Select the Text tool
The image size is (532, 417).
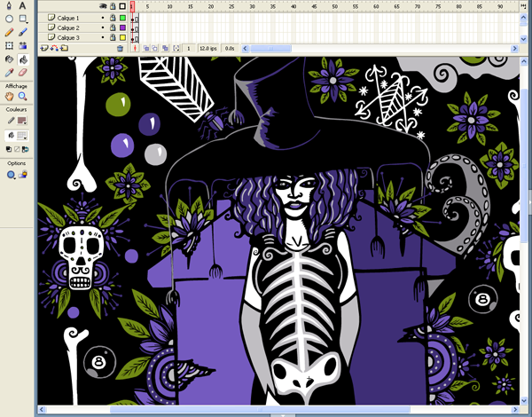[23, 5]
